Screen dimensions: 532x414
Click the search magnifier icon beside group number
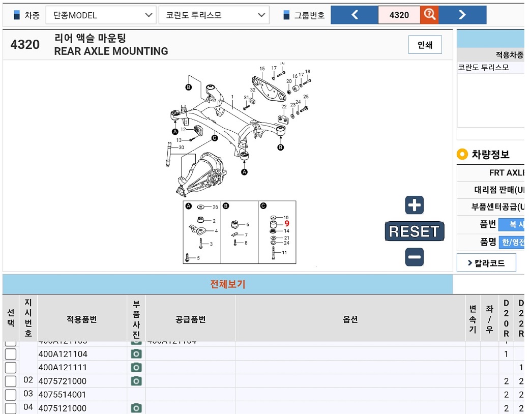(x=430, y=15)
